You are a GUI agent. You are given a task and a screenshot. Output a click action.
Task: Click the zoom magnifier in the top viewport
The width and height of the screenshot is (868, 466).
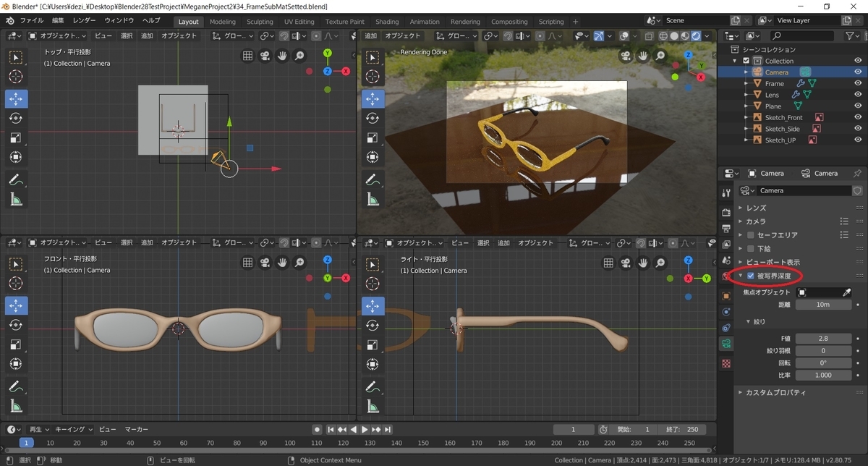[298, 56]
